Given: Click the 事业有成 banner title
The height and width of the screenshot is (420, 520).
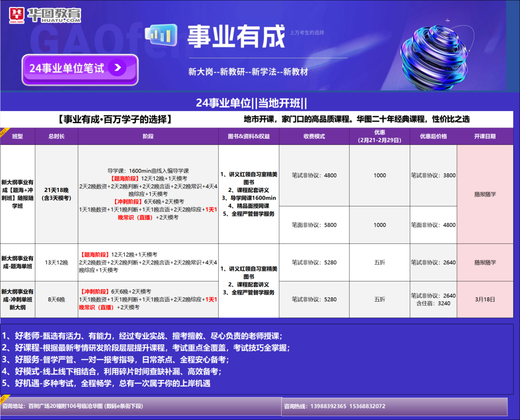Looking at the screenshot, I should coord(236,36).
